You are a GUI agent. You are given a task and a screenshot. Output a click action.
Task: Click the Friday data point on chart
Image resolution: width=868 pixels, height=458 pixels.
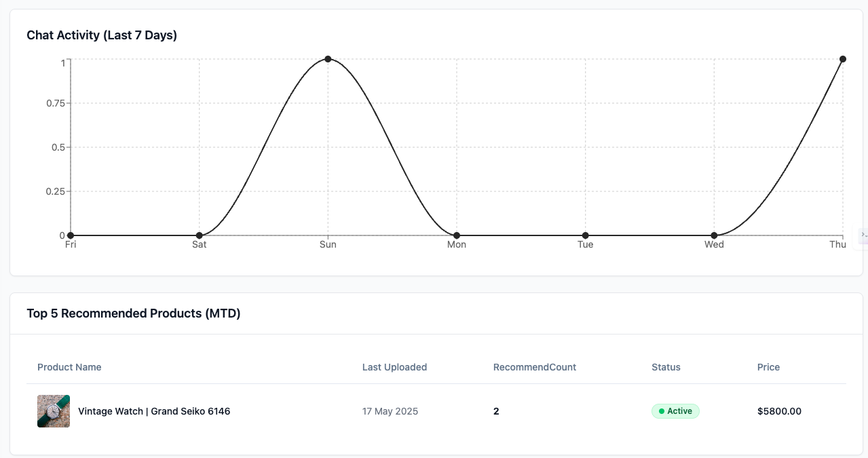71,235
